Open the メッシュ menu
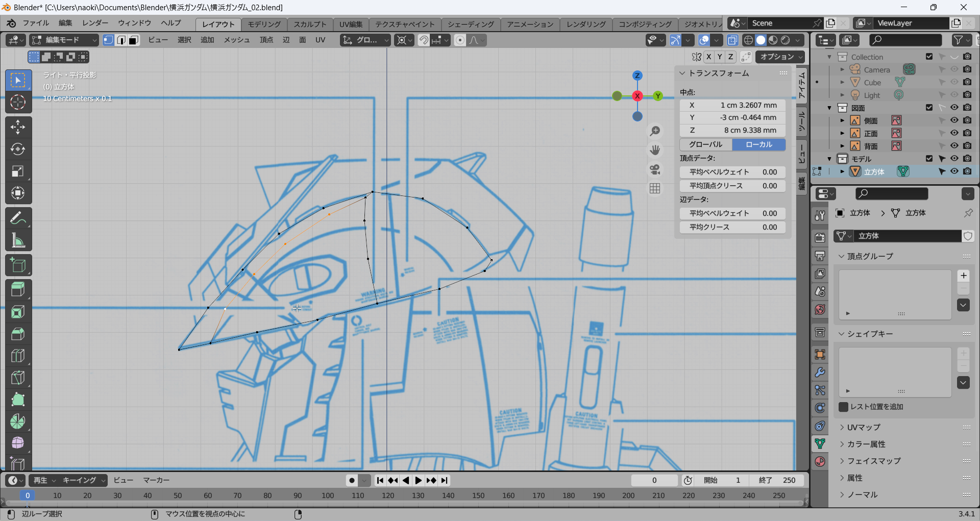This screenshot has height=521, width=980. coord(237,40)
